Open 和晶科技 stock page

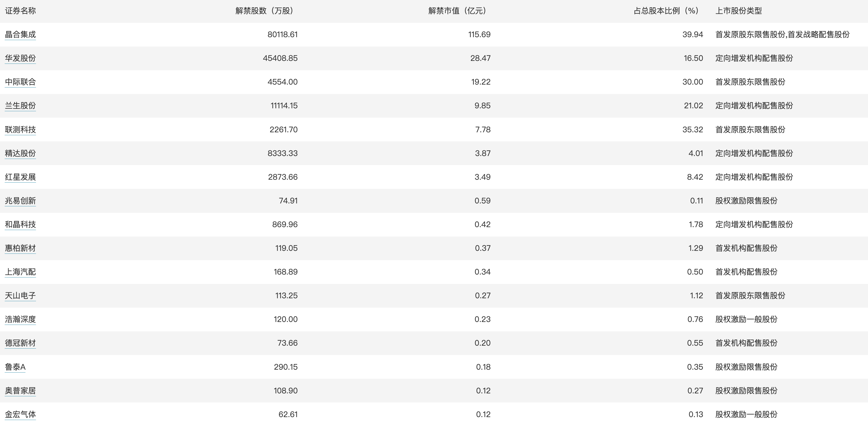pos(20,224)
